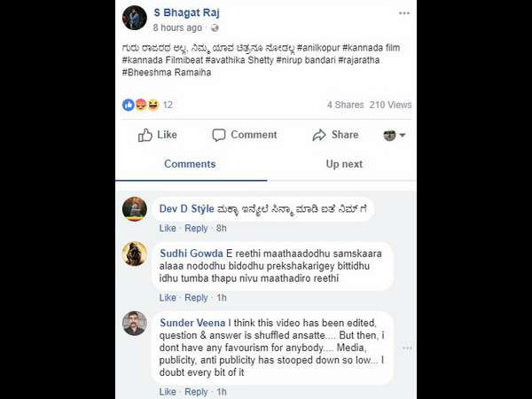Click the thumbs-up Like icon under the post

tap(145, 135)
